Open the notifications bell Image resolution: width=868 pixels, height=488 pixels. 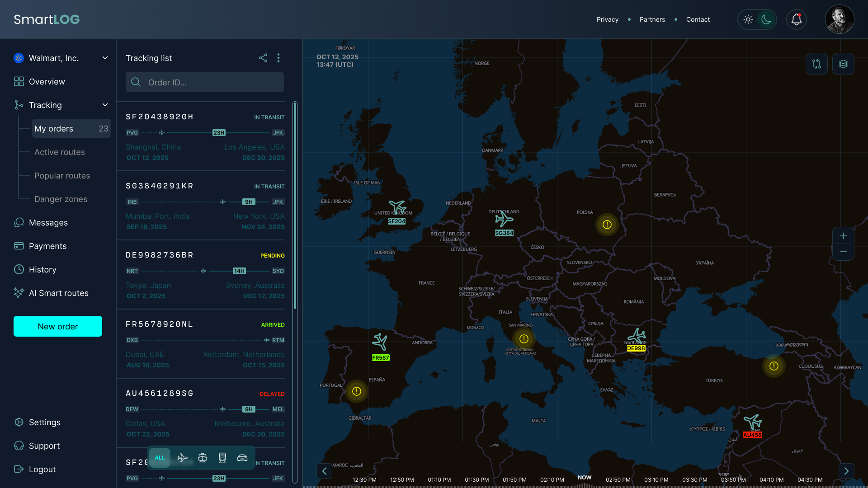click(x=797, y=19)
